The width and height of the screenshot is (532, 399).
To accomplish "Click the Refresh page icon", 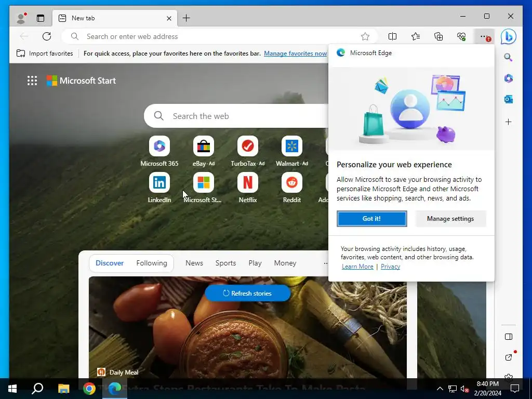I will pos(47,36).
